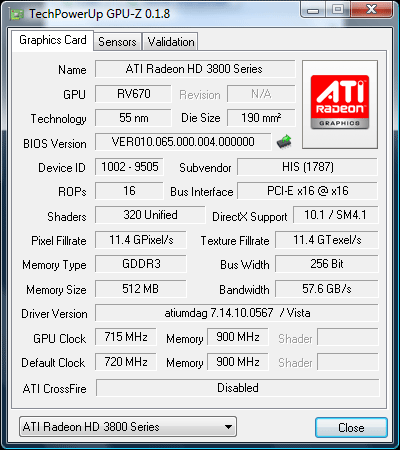Open the Validation tab
This screenshot has width=400, height=450.
tap(171, 42)
